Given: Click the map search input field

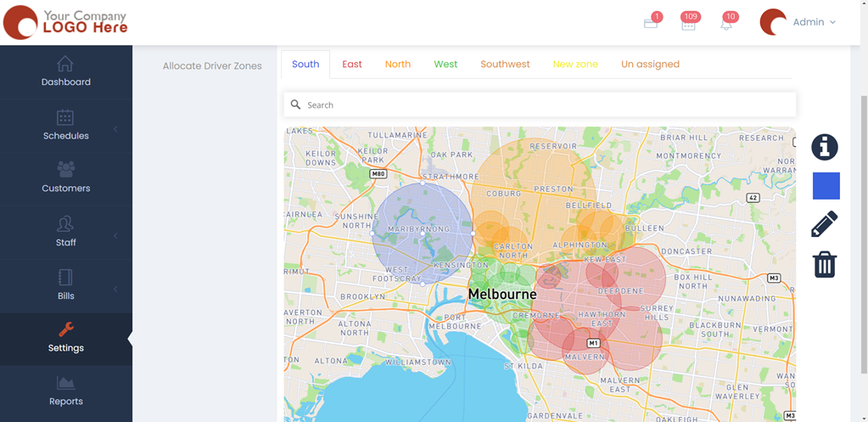Looking at the screenshot, I should (x=543, y=105).
